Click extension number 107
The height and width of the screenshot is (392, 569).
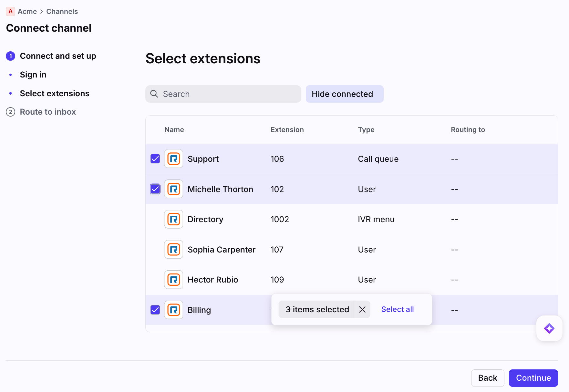pos(277,250)
